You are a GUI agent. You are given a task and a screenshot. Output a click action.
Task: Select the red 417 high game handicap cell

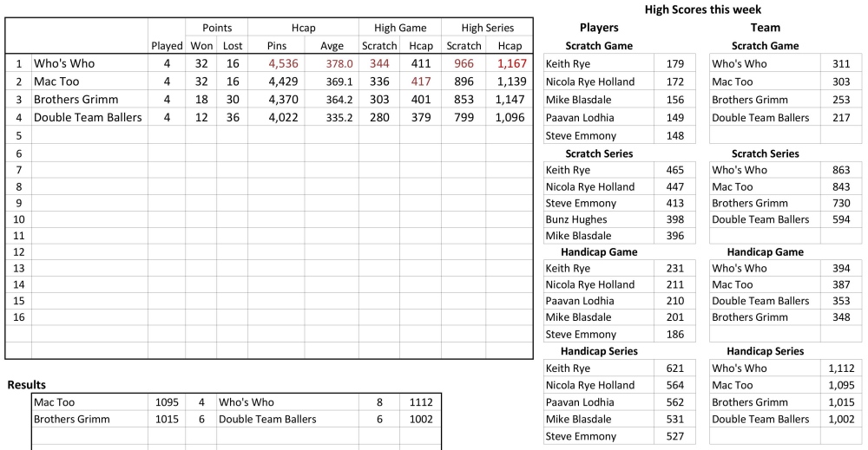420,82
